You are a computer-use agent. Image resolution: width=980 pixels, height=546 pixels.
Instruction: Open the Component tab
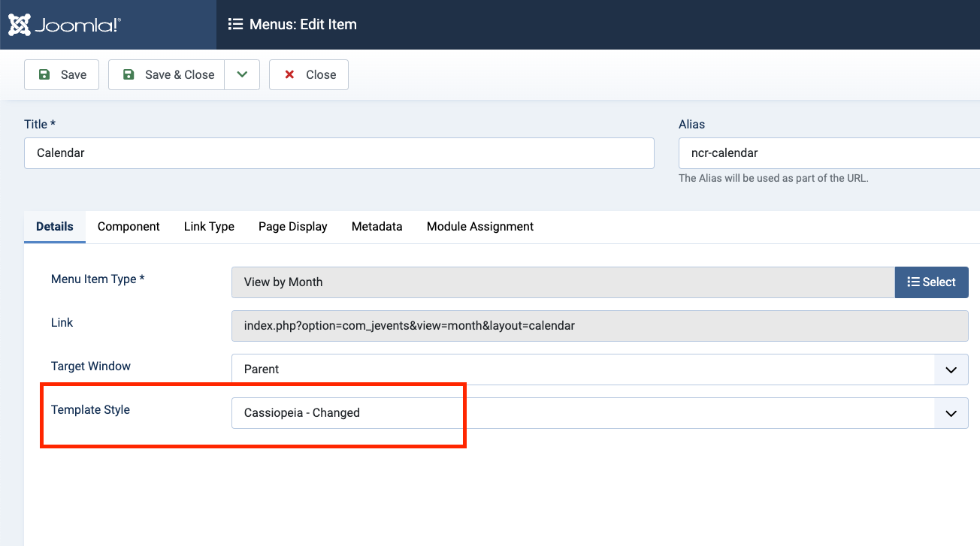129,227
